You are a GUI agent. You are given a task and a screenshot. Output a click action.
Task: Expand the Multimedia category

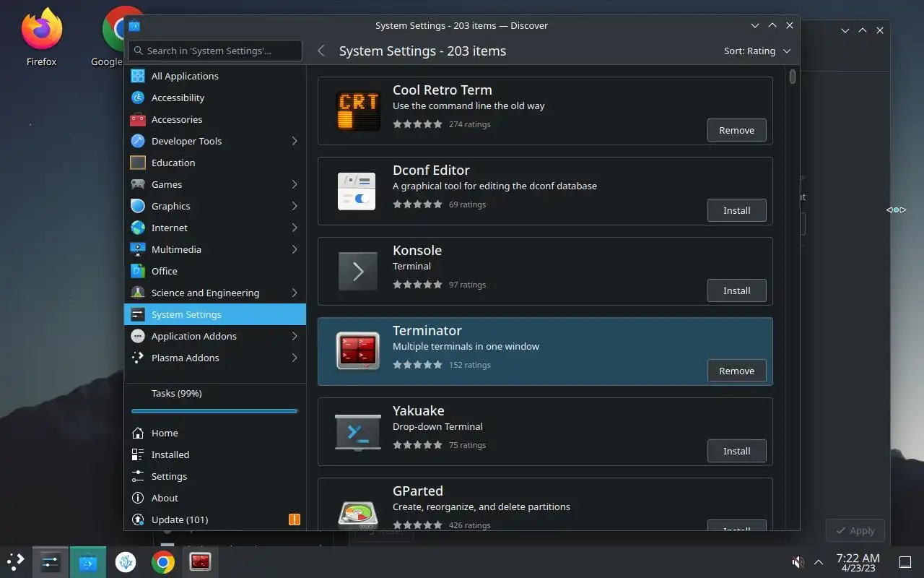pyautogui.click(x=294, y=249)
